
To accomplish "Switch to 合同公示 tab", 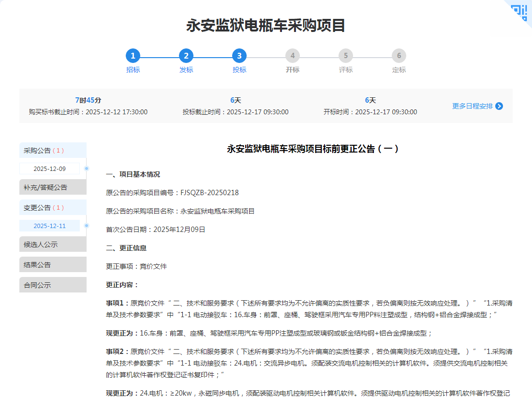I will click(x=53, y=285).
